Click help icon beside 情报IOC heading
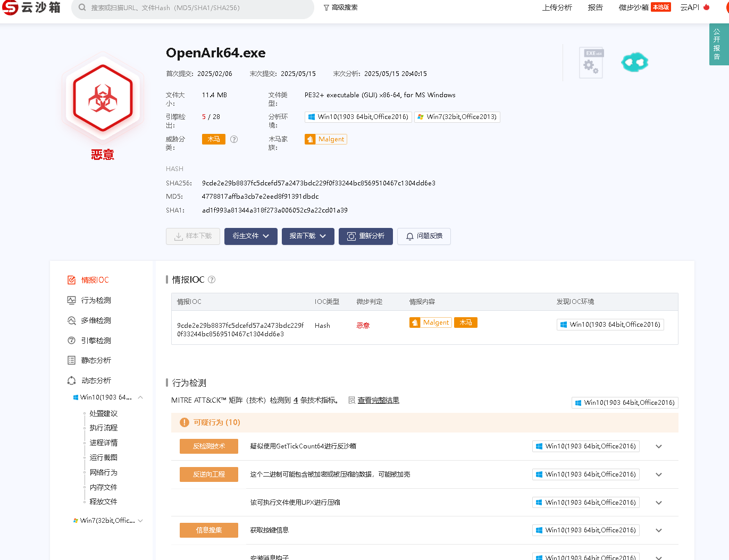The height and width of the screenshot is (560, 729). (x=212, y=279)
